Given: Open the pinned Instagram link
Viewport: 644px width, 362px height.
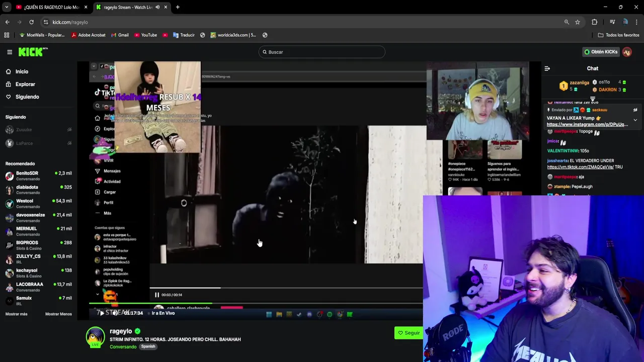Looking at the screenshot, I should 587,125.
